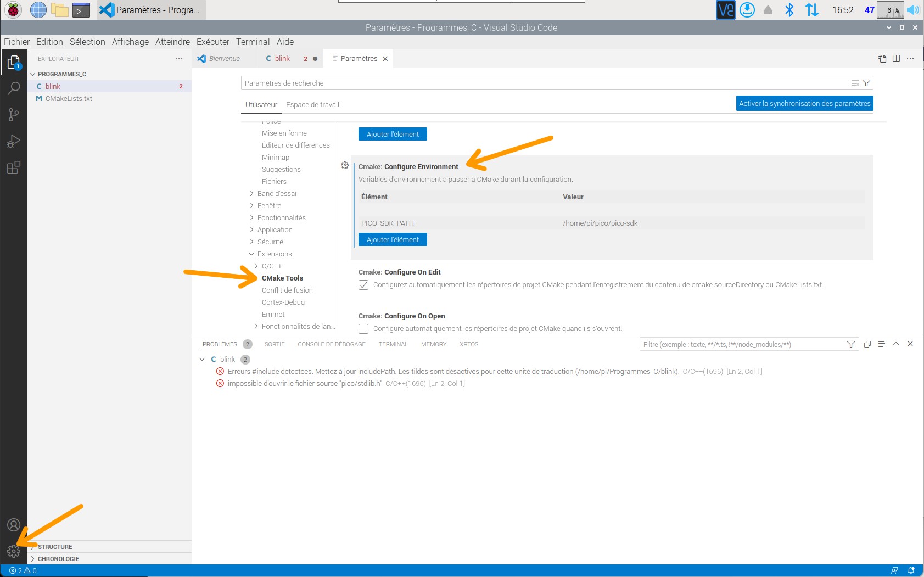Screen dimensions: 924x577
Task: Click Activer la synchronisation des paramètres button
Action: pos(804,104)
